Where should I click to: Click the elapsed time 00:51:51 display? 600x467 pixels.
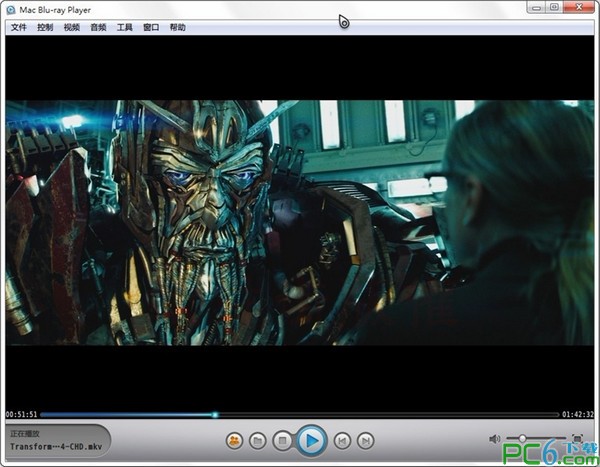21,414
